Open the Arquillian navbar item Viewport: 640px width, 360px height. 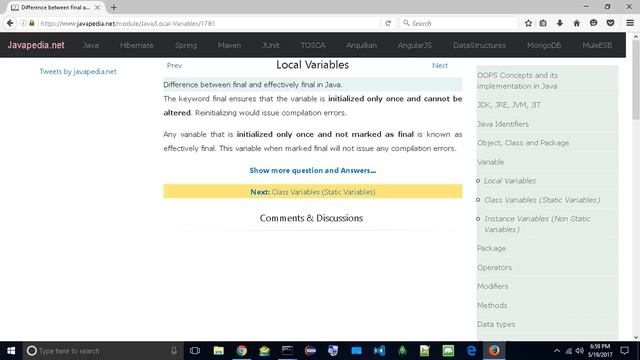[x=361, y=45]
